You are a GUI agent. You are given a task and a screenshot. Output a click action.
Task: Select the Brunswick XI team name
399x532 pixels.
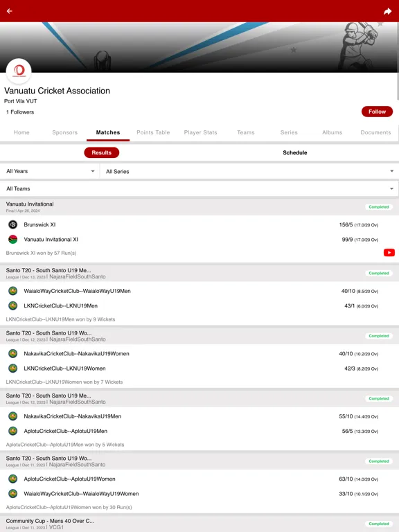39,224
